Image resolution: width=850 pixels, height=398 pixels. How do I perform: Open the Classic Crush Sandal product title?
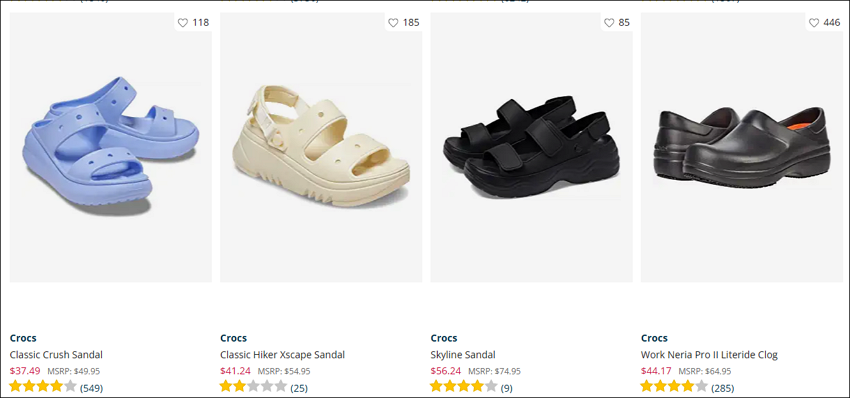point(56,355)
